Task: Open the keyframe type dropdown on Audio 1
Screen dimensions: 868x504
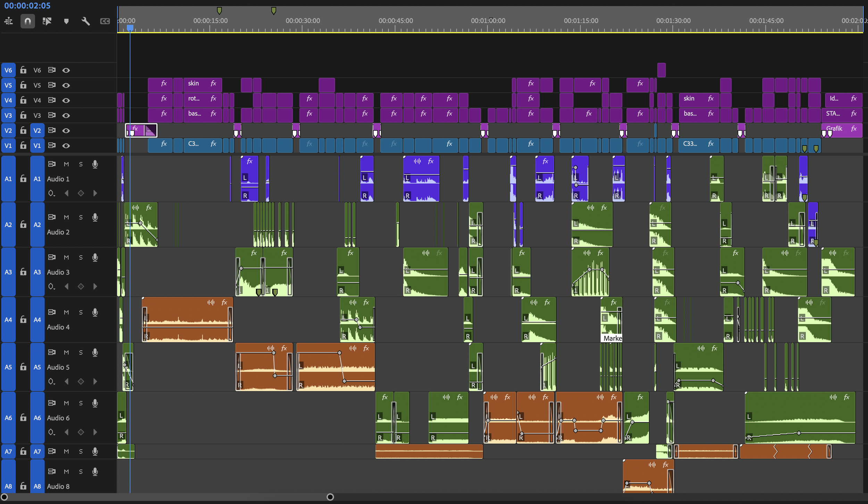Action: tap(52, 193)
